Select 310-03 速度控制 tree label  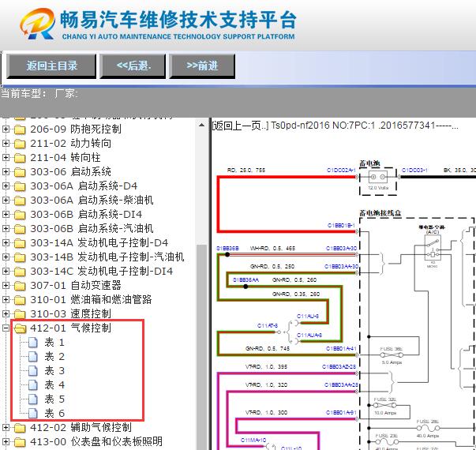[x=70, y=314]
